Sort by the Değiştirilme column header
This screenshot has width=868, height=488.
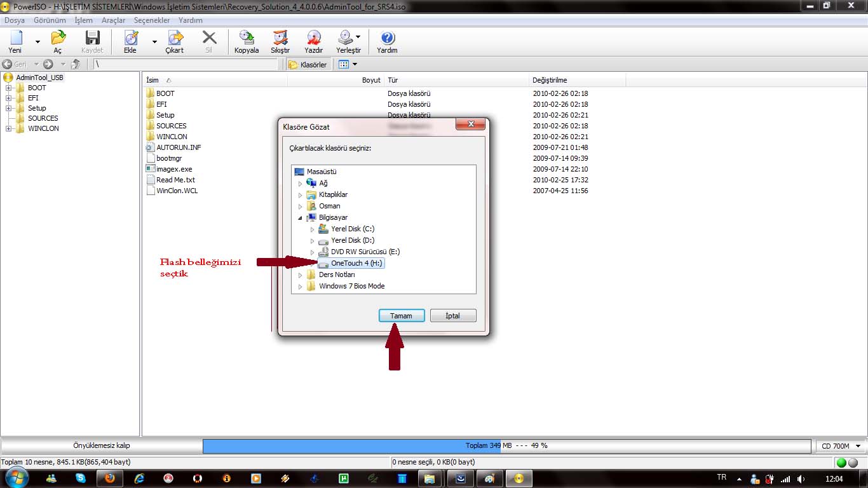[577, 80]
